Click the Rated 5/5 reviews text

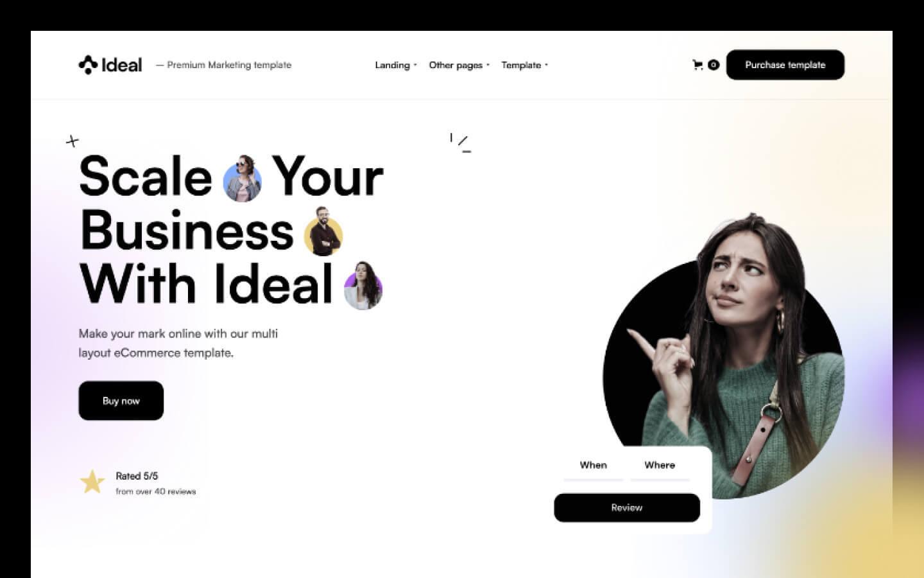(156, 483)
